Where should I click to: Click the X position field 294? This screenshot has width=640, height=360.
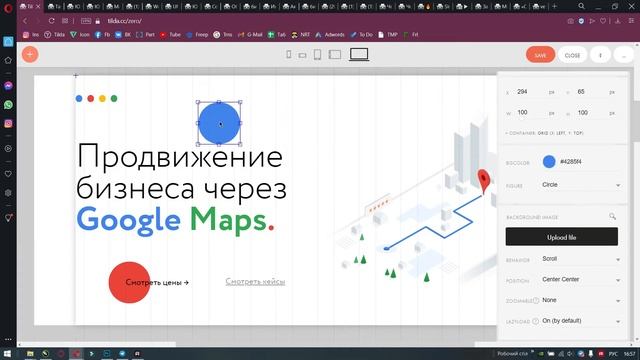coord(531,92)
